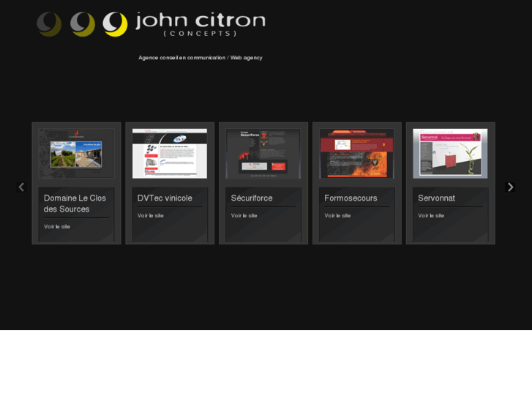Click the previous carousel arrow

pos(21,187)
